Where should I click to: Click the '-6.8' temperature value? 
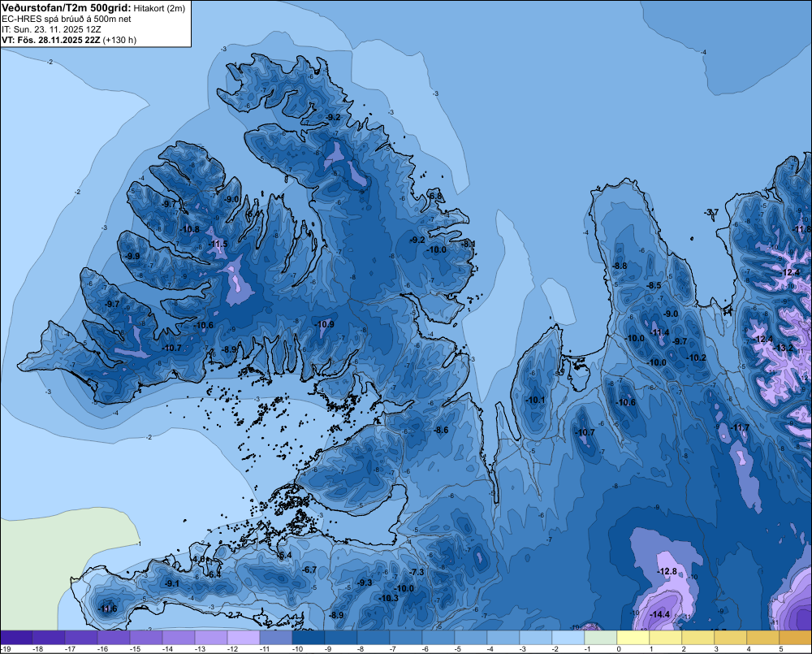[x=435, y=196]
